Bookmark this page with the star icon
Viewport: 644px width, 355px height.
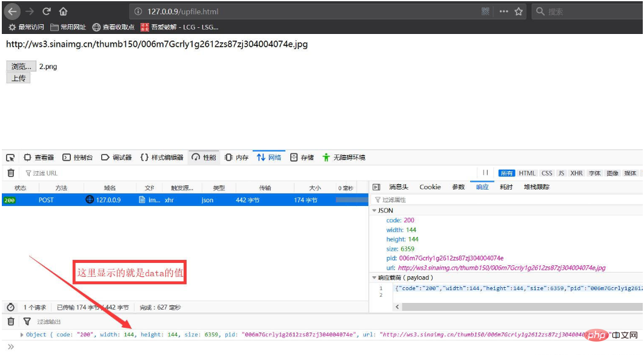point(519,12)
